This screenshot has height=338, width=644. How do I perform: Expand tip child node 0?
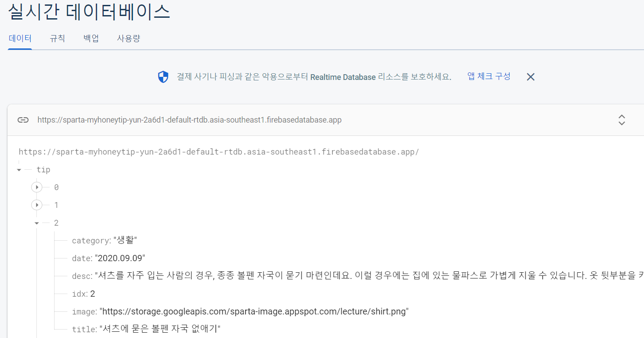[x=37, y=187]
